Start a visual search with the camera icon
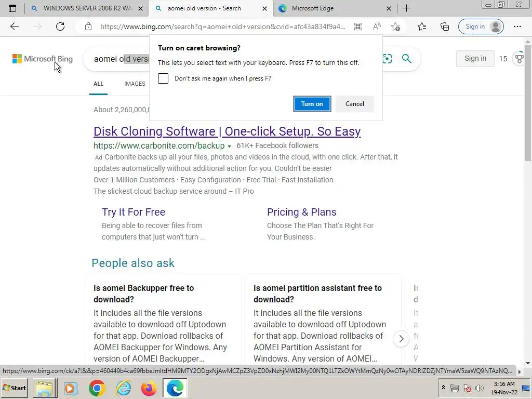Image resolution: width=532 pixels, height=399 pixels. coord(387,59)
